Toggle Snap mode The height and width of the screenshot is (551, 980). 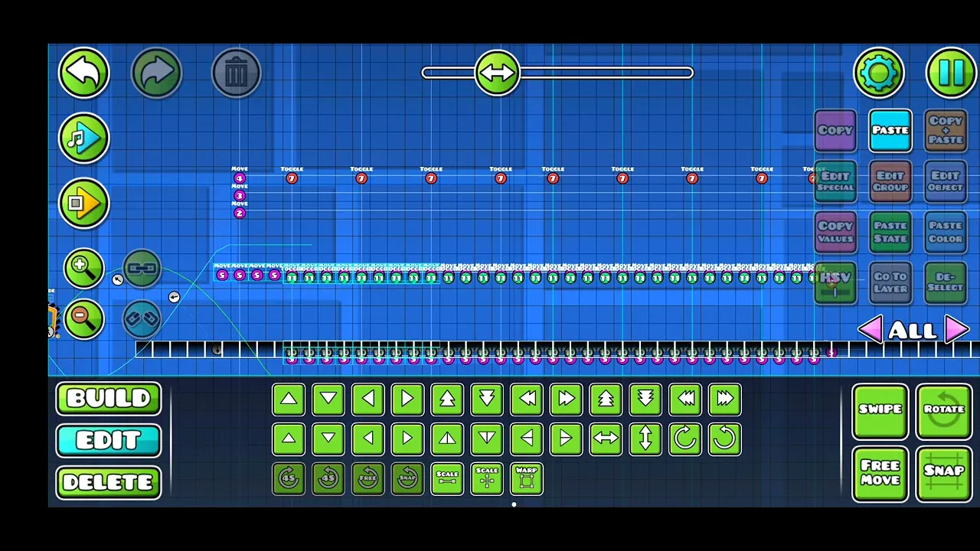[944, 474]
